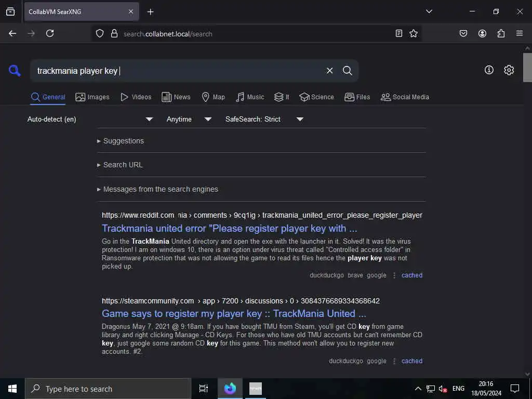532x399 pixels.
Task: Open tracking protection shield icon
Action: pos(99,34)
